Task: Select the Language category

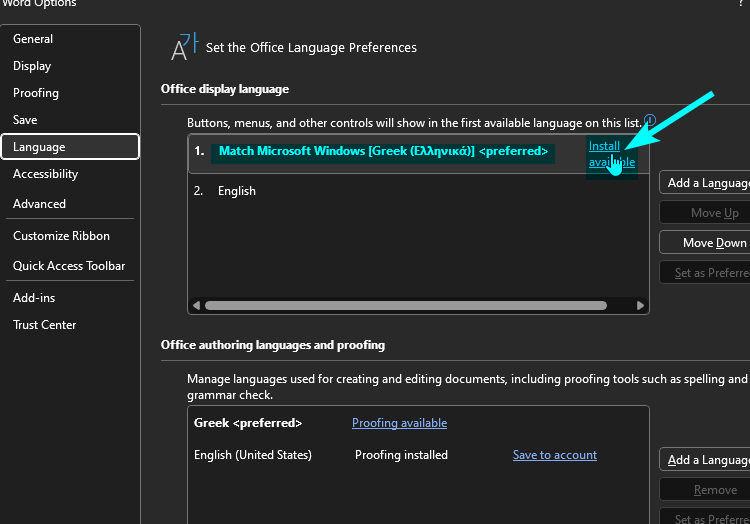Action: (x=70, y=147)
